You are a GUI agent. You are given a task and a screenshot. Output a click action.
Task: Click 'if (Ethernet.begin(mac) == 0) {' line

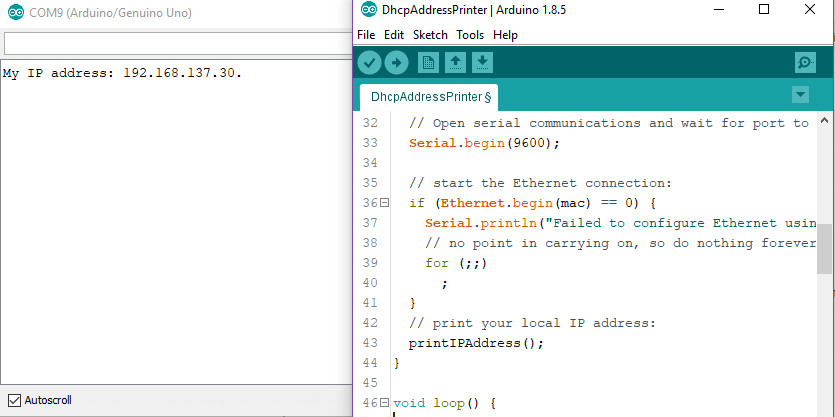click(x=533, y=203)
